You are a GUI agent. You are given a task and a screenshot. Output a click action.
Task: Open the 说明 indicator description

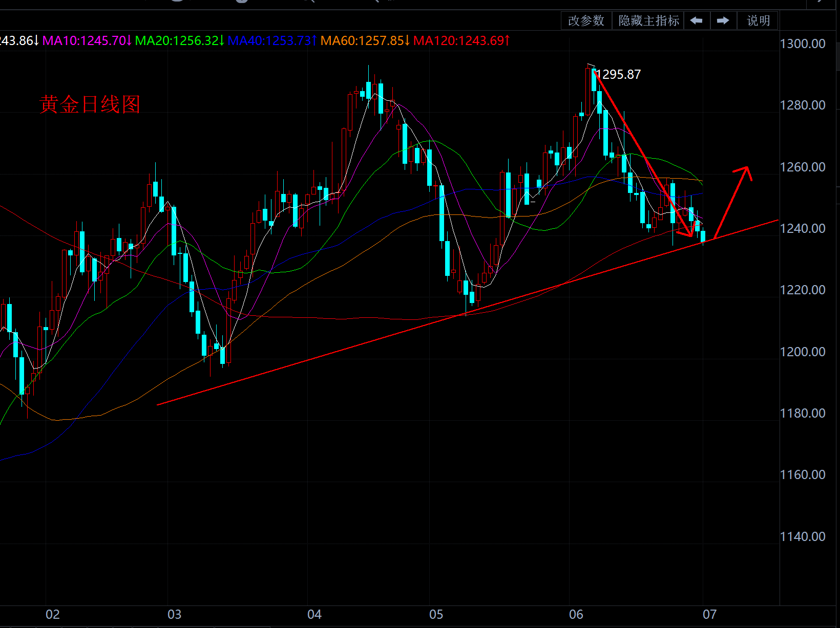click(758, 20)
